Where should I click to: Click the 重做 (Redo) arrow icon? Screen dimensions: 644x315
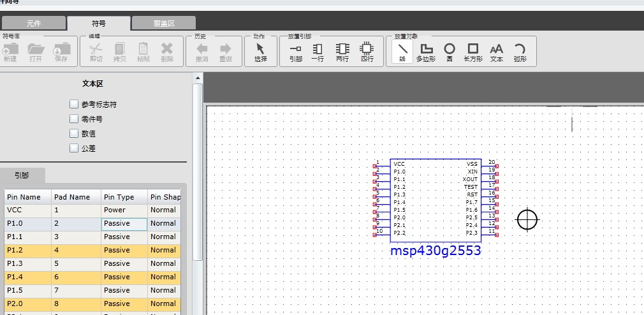(226, 49)
